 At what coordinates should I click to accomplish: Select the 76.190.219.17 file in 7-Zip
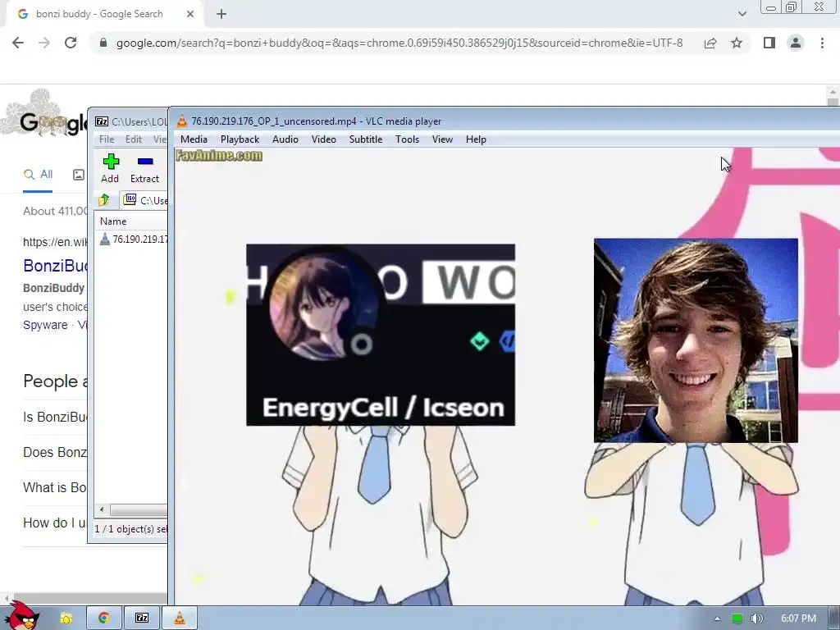[x=134, y=240]
